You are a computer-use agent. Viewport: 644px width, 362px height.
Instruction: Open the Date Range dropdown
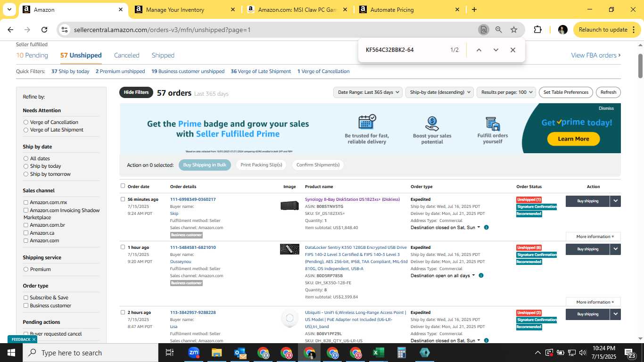pos(368,92)
